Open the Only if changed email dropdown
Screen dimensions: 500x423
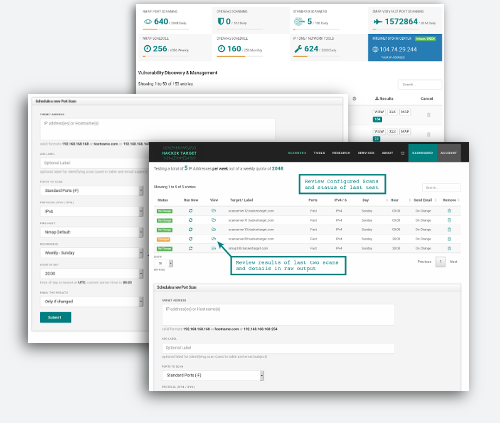point(92,301)
